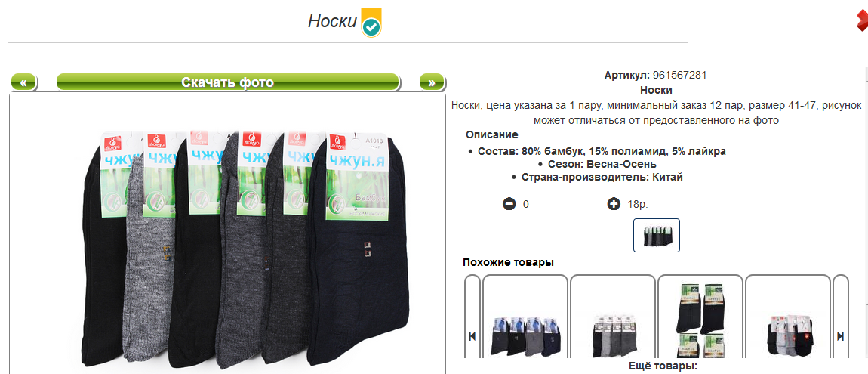This screenshot has width=868, height=374.
Task: Click the previous photo « arrow button
Action: (x=24, y=82)
